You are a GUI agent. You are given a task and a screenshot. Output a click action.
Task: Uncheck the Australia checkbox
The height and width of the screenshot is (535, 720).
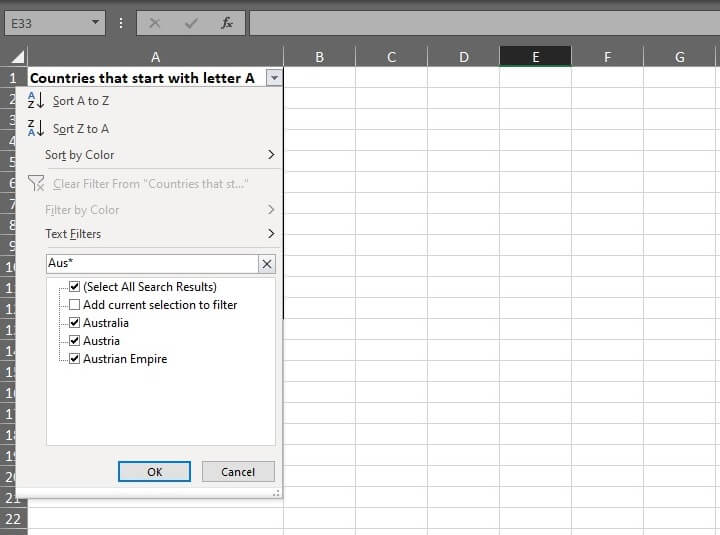75,323
